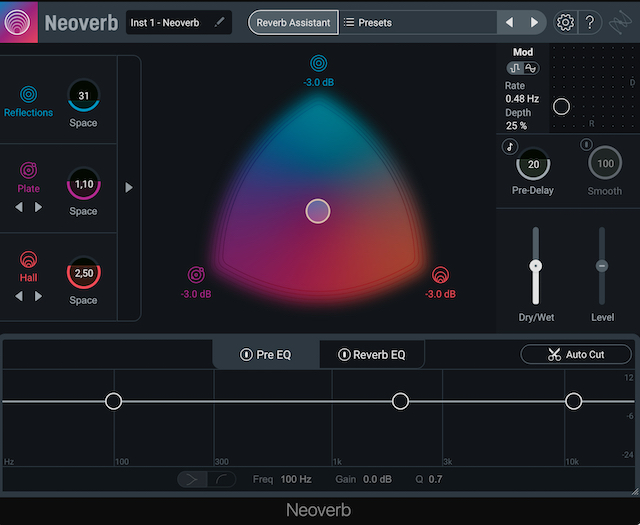Viewport: 640px width, 525px height.
Task: Go to next preset arrow
Action: point(534,22)
